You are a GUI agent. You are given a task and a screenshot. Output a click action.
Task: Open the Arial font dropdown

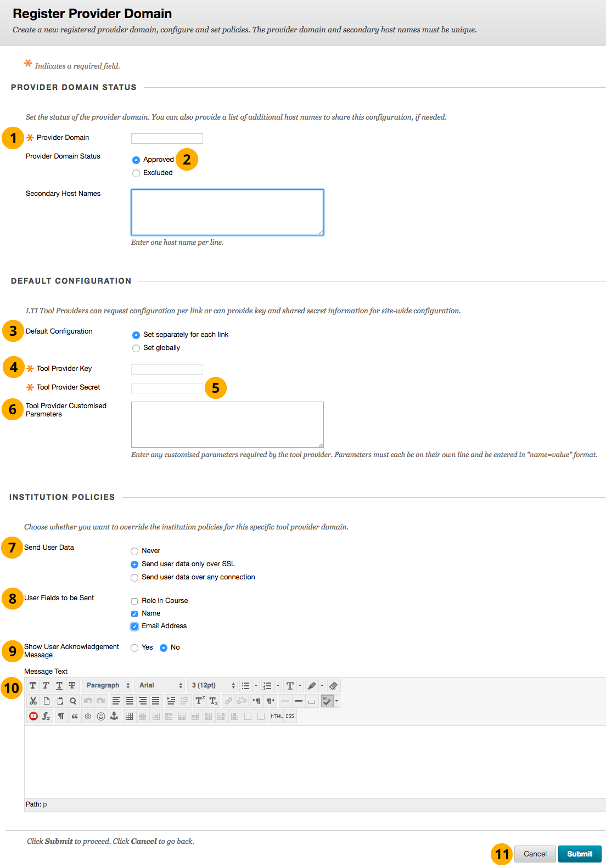[160, 685]
